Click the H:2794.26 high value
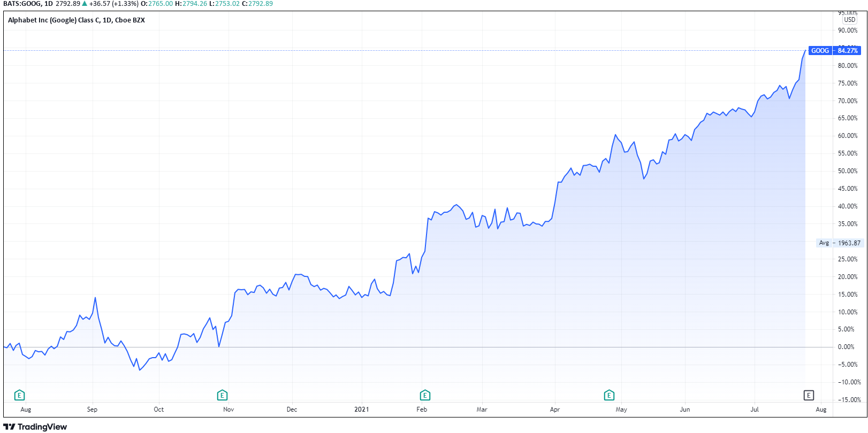 191,4
